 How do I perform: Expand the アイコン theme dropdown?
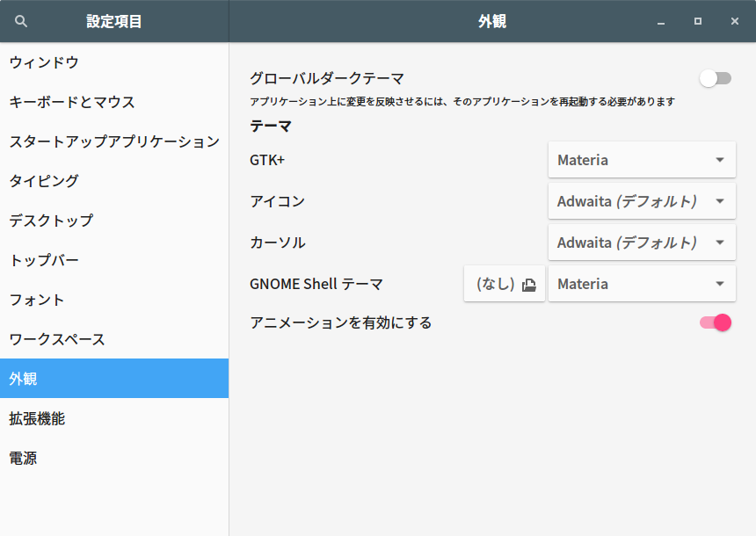(642, 201)
